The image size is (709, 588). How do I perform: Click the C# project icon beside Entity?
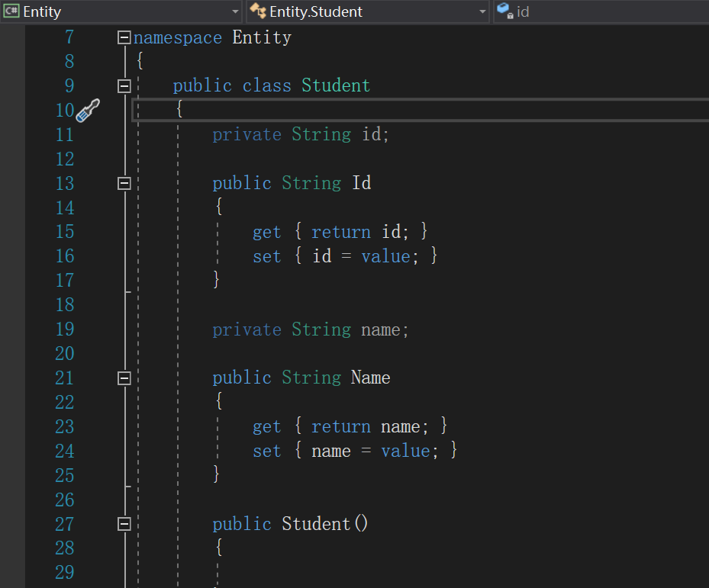(x=11, y=11)
